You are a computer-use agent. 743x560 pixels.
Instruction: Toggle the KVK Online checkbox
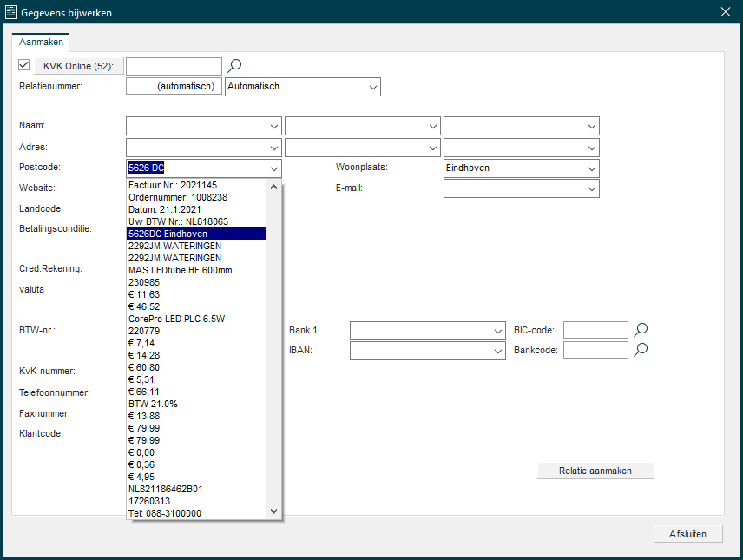click(23, 64)
